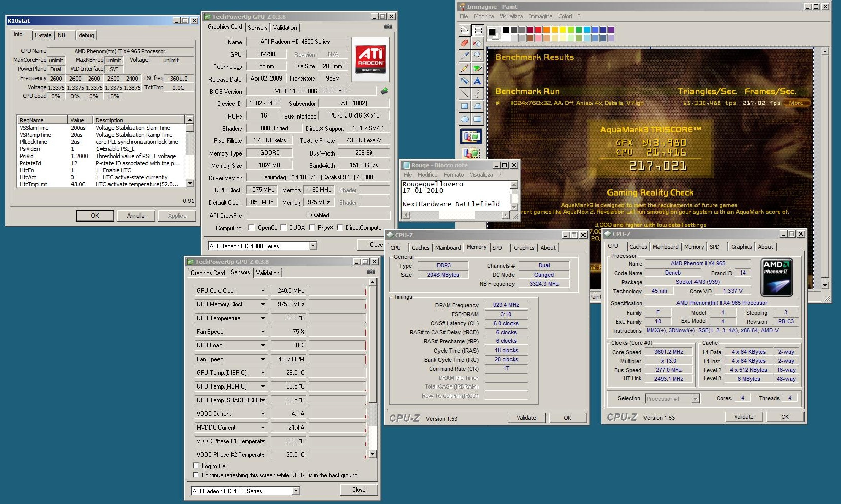Open the Mainboard tab in the CPU-Z window showing the CPU tab

click(666, 247)
